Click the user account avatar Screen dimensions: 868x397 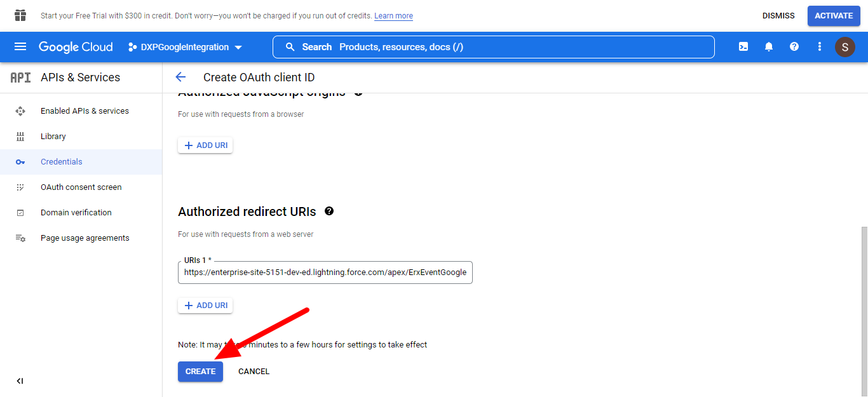[x=844, y=47]
